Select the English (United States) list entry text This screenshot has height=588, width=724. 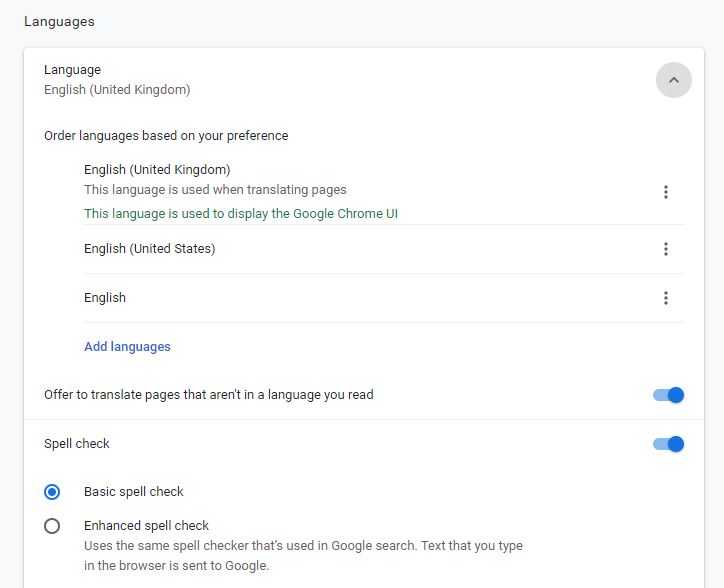(150, 249)
